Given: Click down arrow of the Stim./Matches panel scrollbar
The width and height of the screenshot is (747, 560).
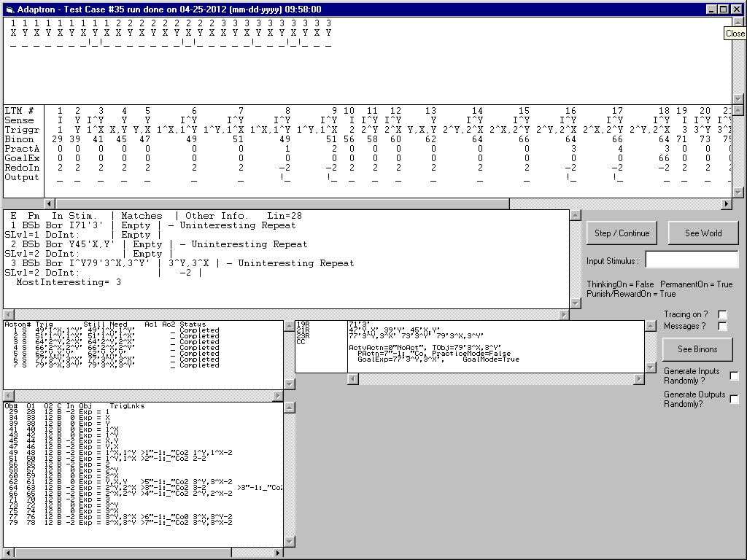Looking at the screenshot, I should click(576, 303).
